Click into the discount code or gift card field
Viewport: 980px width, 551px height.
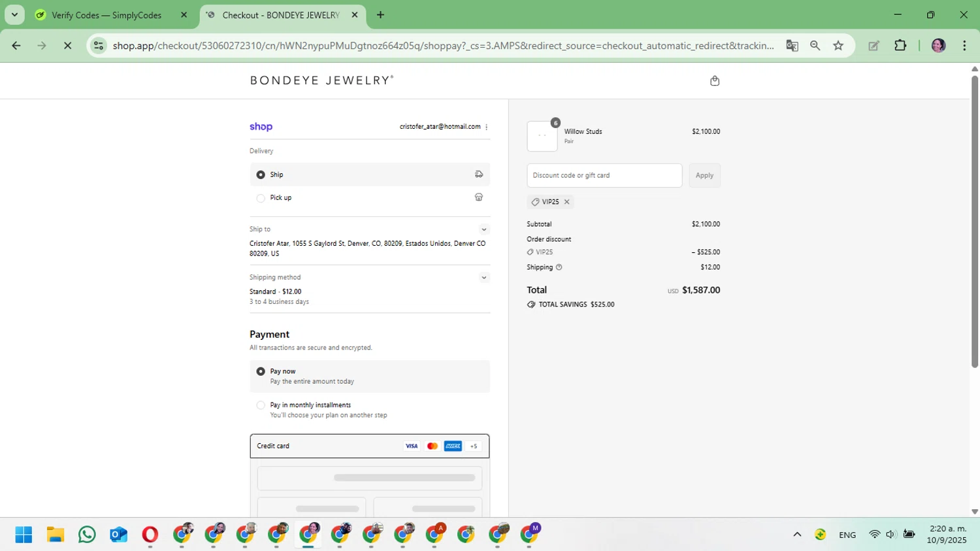coord(604,175)
